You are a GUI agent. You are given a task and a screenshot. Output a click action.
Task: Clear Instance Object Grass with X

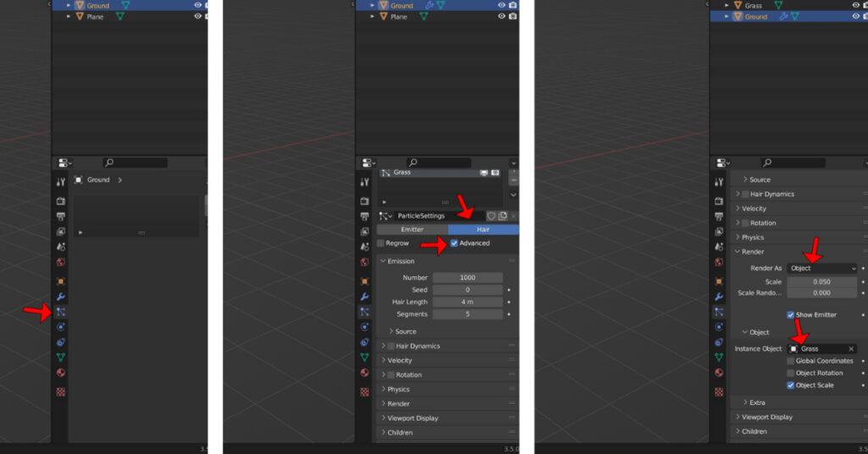pos(851,349)
